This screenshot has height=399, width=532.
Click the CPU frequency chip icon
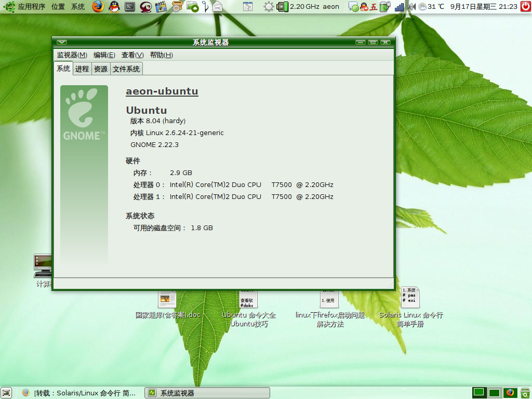click(282, 6)
